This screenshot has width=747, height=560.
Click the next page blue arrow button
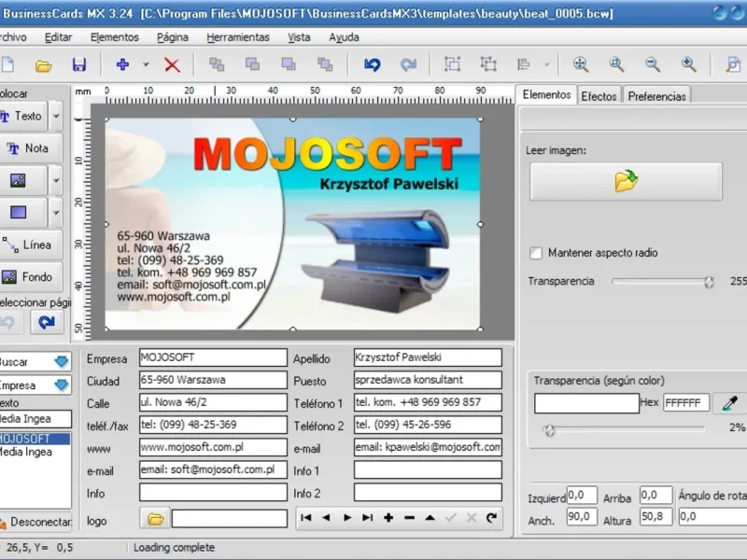(x=46, y=322)
